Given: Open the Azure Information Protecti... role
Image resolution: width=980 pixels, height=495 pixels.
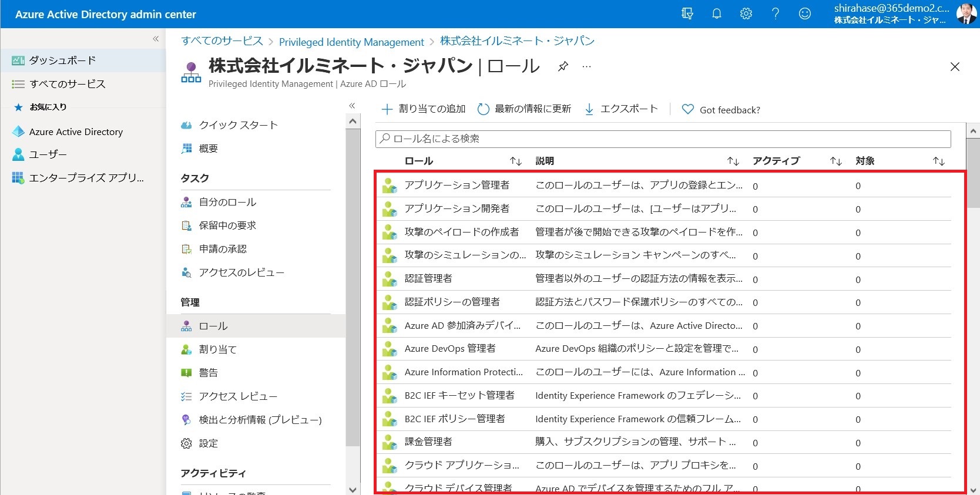Looking at the screenshot, I should 464,372.
